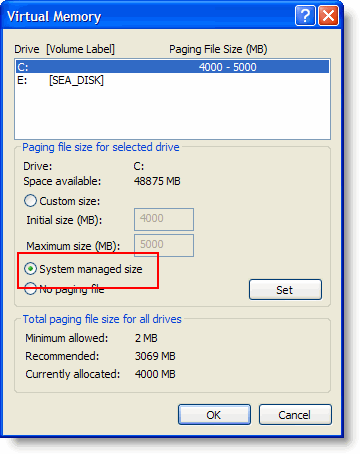Click the Space available 48875 MB value
This screenshot has width=360, height=454.
point(157,181)
